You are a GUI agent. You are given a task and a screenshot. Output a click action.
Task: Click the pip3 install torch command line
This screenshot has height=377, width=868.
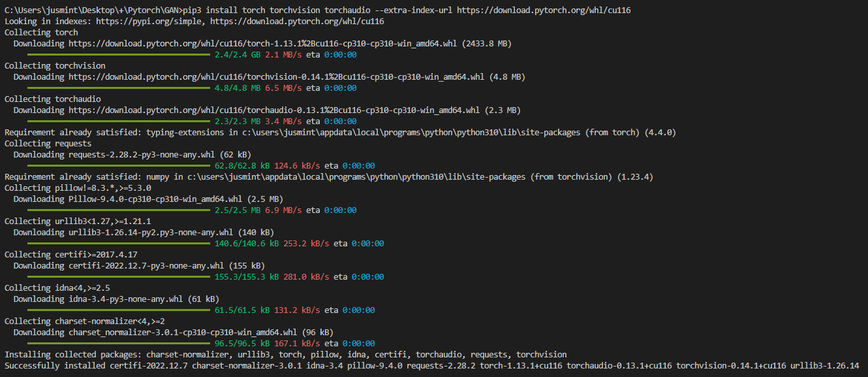318,10
